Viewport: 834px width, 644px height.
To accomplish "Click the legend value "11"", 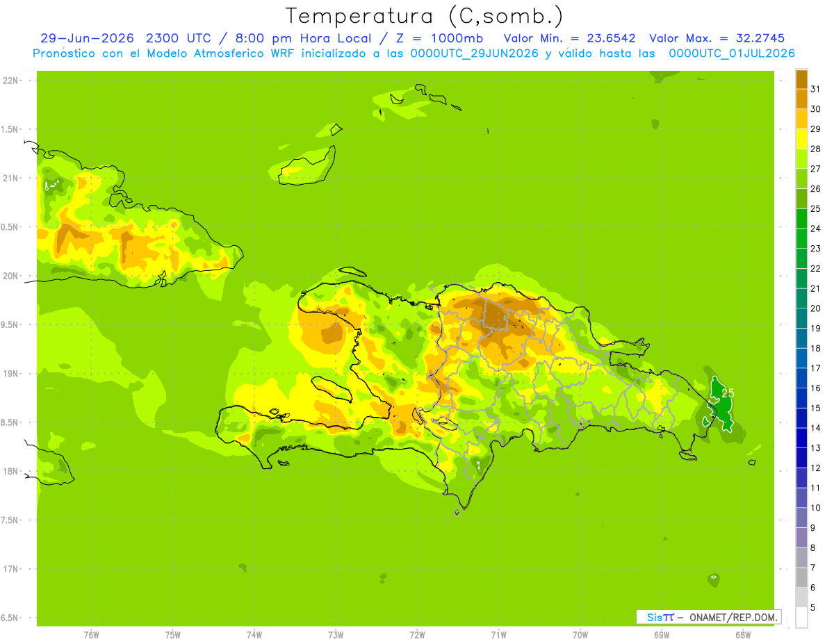I will click(815, 488).
